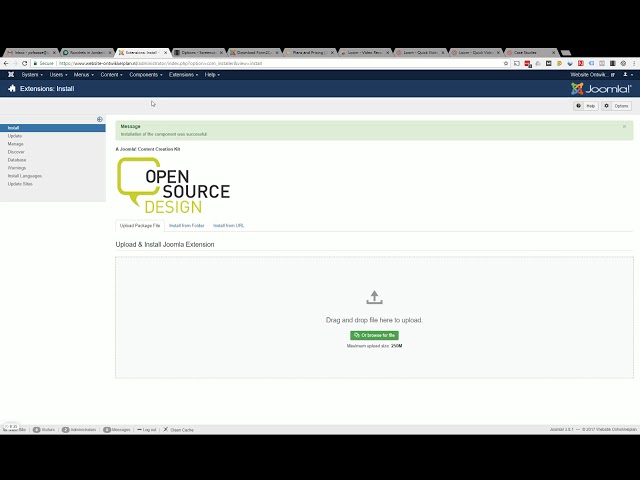Open the Extensions dropdown menu
640x480 pixels.
click(184, 75)
